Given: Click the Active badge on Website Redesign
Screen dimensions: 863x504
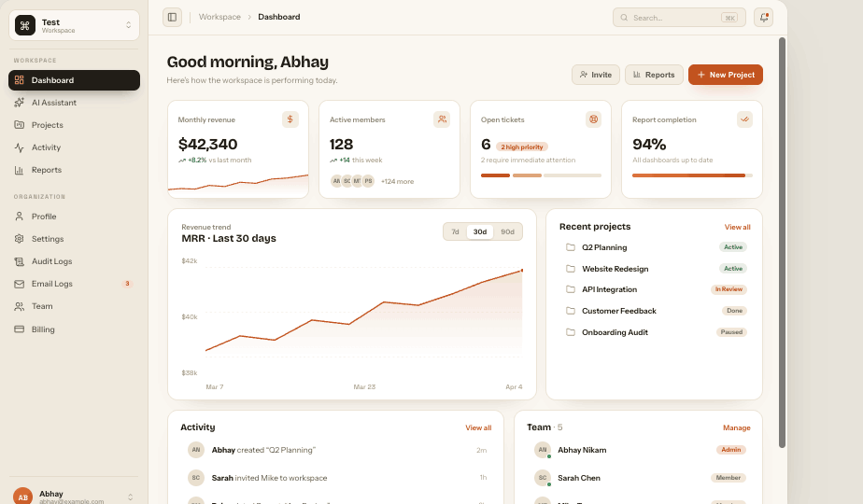Looking at the screenshot, I should click(x=733, y=269).
